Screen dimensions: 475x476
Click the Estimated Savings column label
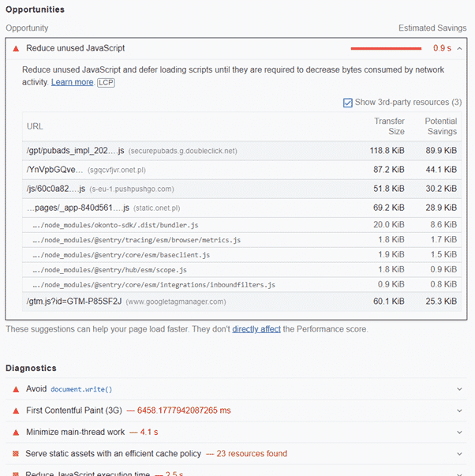pos(432,28)
